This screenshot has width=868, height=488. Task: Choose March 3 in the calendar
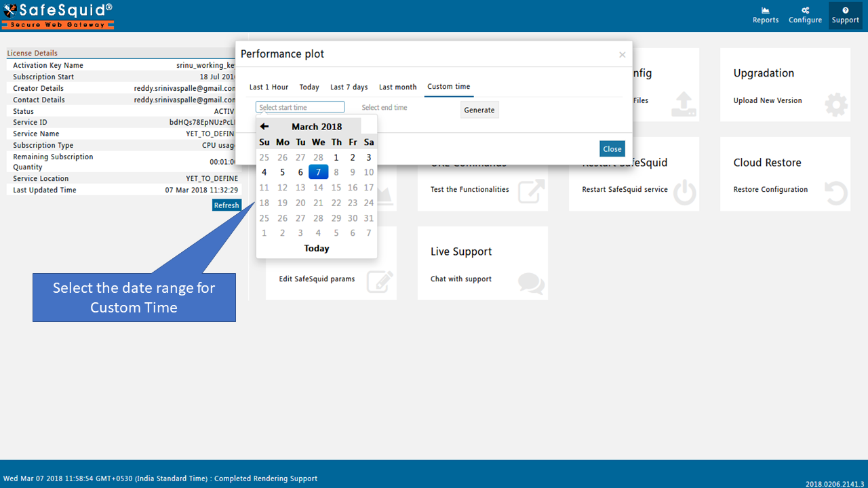tap(369, 157)
